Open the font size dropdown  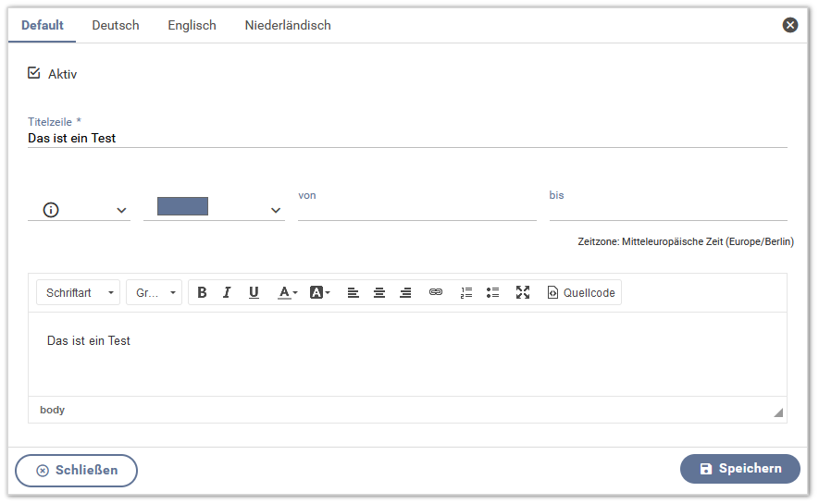pyautogui.click(x=155, y=292)
